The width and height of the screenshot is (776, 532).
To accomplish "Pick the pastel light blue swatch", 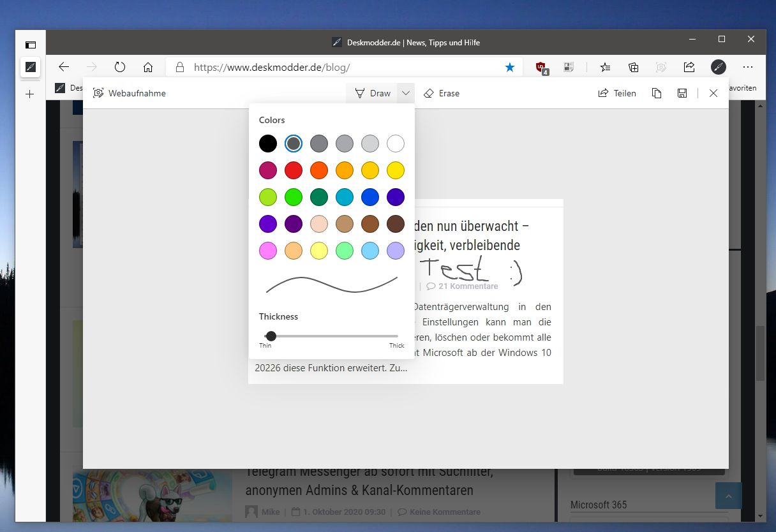I will pos(370,251).
